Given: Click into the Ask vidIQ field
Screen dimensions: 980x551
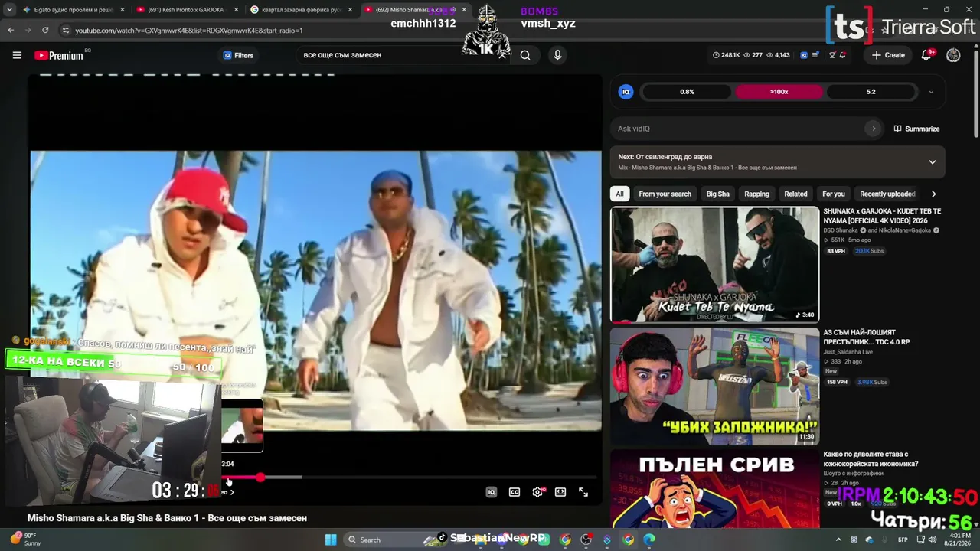Looking at the screenshot, I should pos(739,129).
